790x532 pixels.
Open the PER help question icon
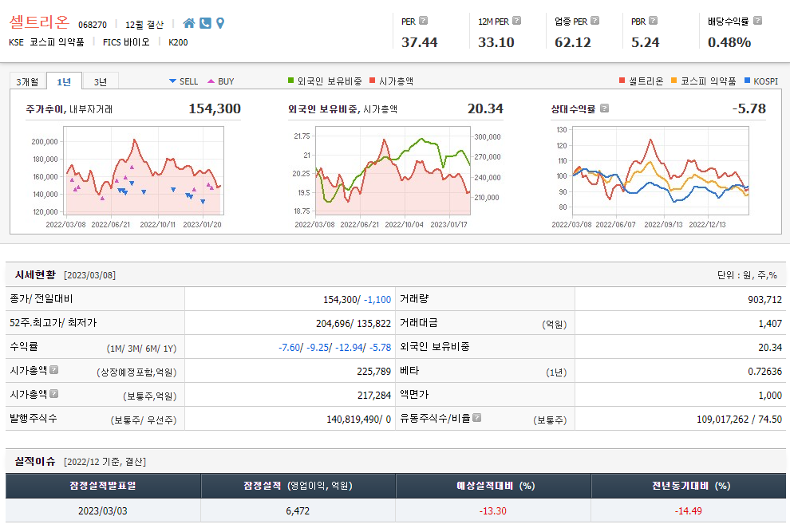pyautogui.click(x=423, y=21)
